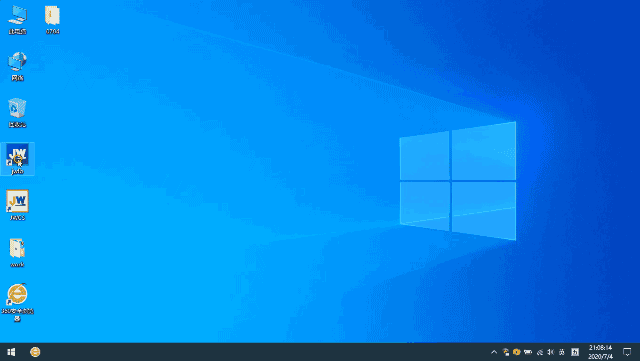Open the Action Center notifications panel

pyautogui.click(x=627, y=352)
